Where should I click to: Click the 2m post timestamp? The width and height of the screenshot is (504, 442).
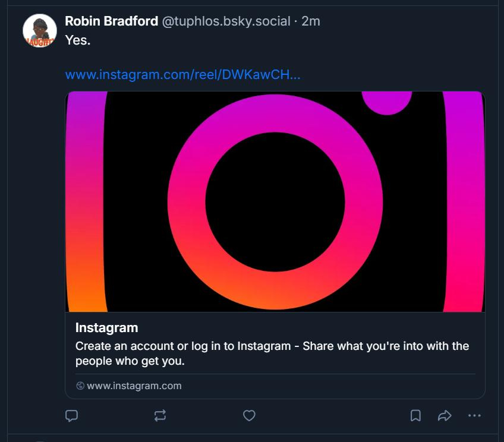[311, 21]
